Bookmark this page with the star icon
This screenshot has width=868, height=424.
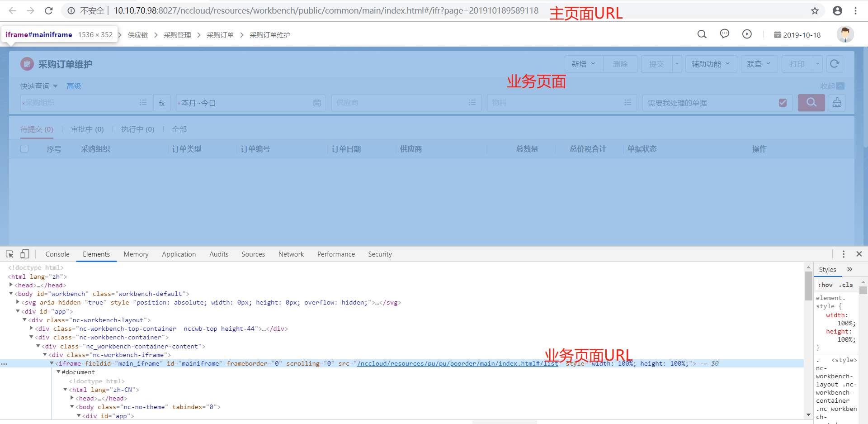click(815, 11)
